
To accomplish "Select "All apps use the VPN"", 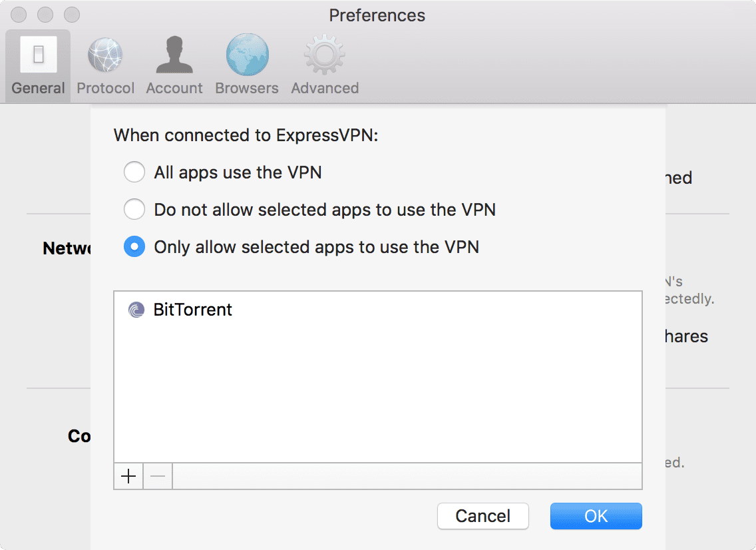I will click(x=134, y=172).
